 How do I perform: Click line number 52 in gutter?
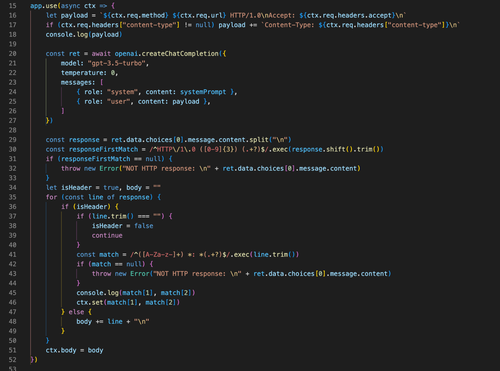(12, 360)
